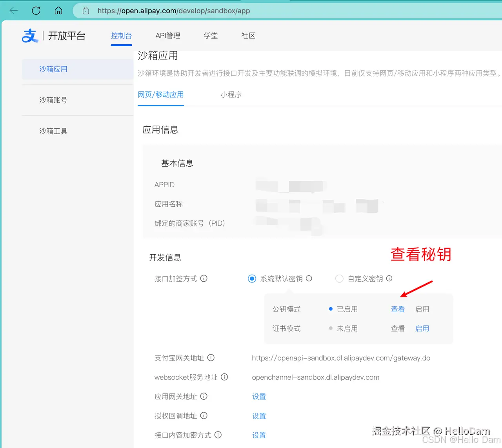Click 设置 for 授权回调地址

(x=259, y=415)
